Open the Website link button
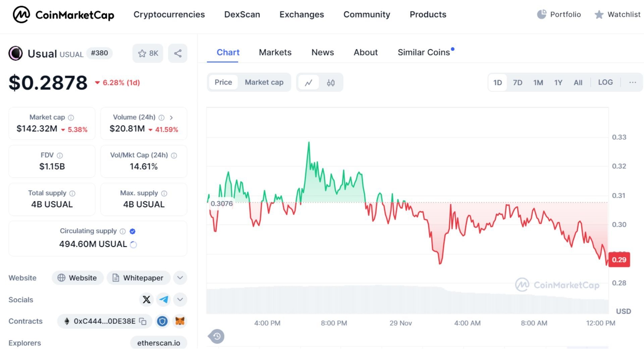644x351 pixels. [x=77, y=278]
